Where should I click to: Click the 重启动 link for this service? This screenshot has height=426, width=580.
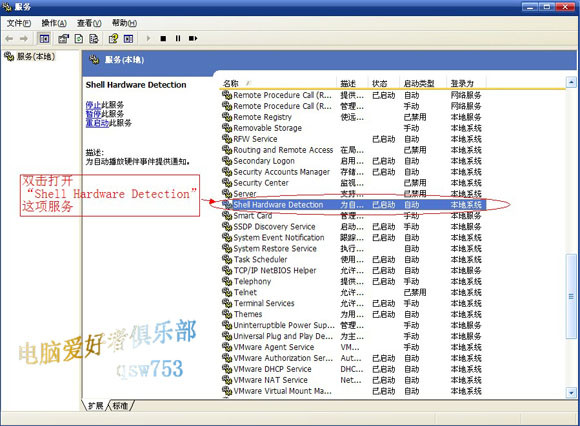(97, 123)
